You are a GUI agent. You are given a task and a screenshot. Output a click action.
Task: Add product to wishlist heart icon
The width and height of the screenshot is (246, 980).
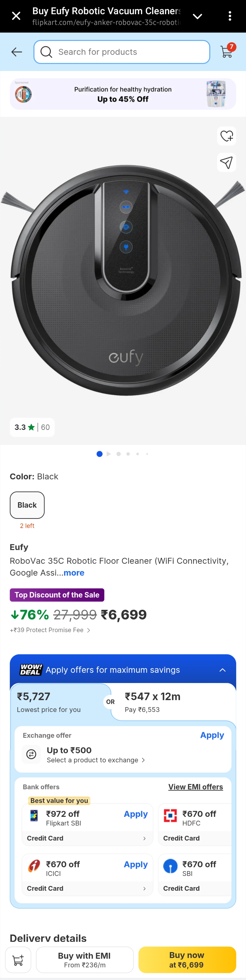point(227,136)
